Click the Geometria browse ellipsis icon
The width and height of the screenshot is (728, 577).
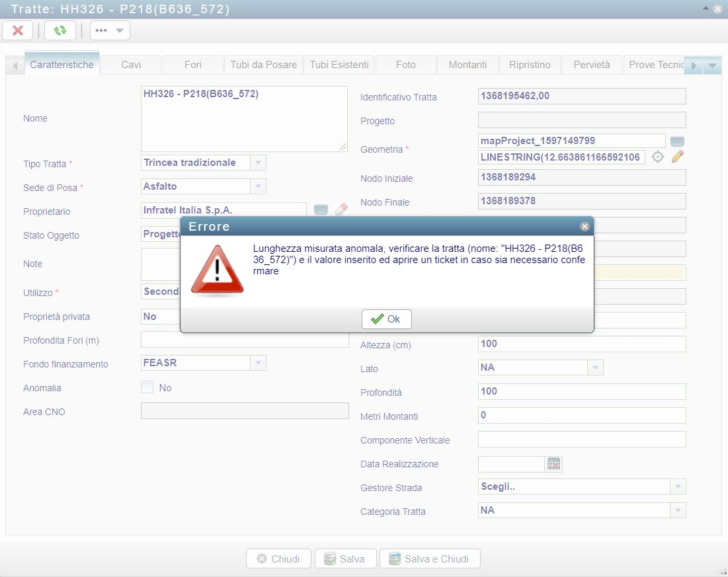tap(676, 141)
